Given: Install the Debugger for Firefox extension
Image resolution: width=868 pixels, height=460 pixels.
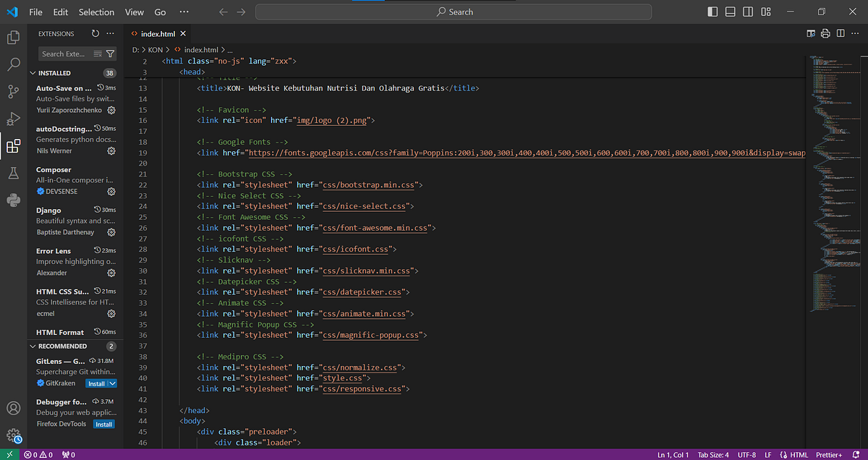Looking at the screenshot, I should coord(103,425).
